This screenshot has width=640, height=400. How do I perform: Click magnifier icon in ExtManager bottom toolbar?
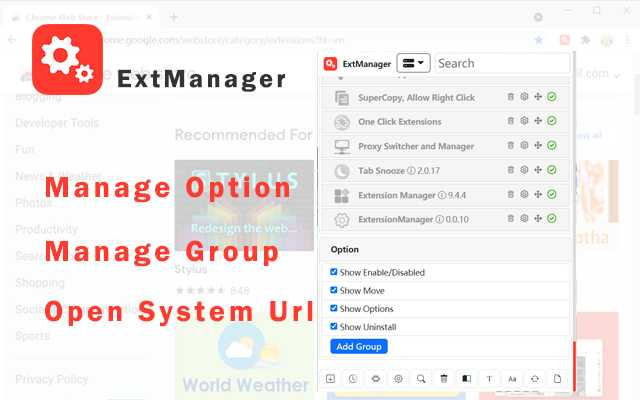coord(421,379)
